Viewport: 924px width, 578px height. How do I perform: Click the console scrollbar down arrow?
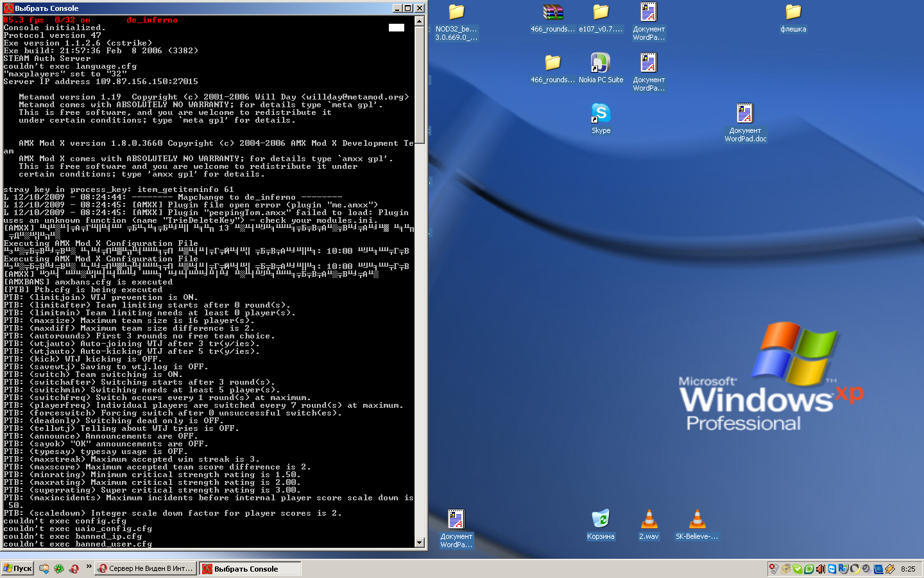(x=420, y=543)
